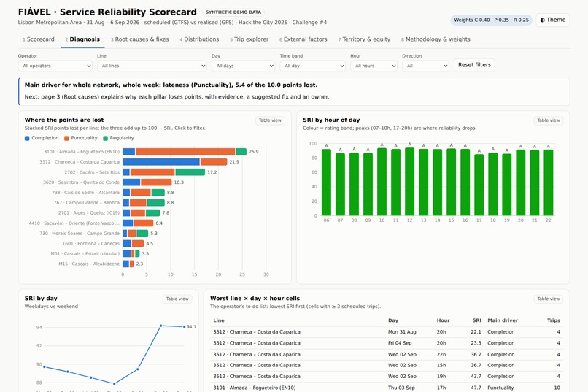Expand the Operator dropdown
The width and height of the screenshot is (588, 392).
point(55,66)
